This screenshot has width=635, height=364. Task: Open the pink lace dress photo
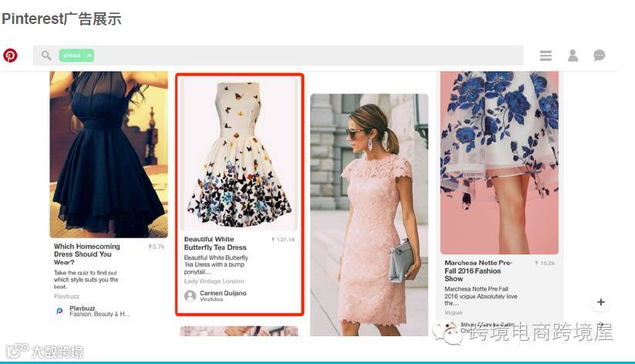pyautogui.click(x=369, y=214)
